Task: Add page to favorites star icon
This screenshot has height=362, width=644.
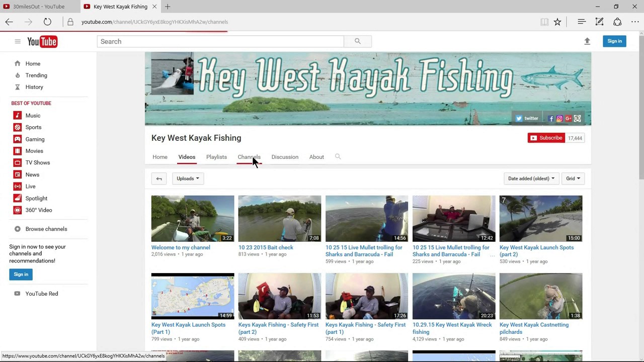Action: click(x=557, y=22)
